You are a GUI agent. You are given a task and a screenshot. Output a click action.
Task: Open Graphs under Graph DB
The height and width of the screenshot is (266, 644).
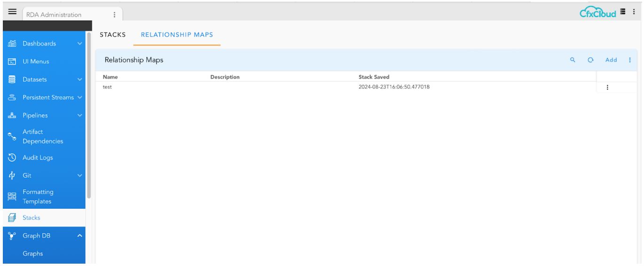click(x=33, y=254)
